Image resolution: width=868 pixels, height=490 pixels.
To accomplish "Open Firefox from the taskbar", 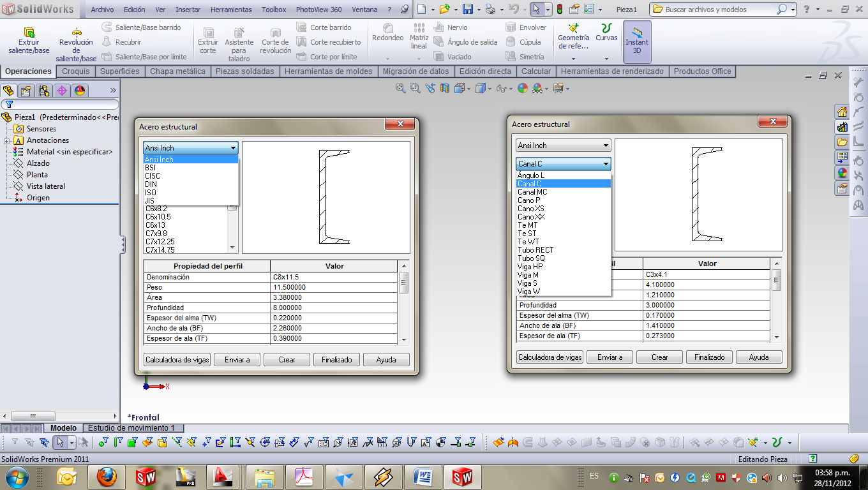I will [x=107, y=477].
